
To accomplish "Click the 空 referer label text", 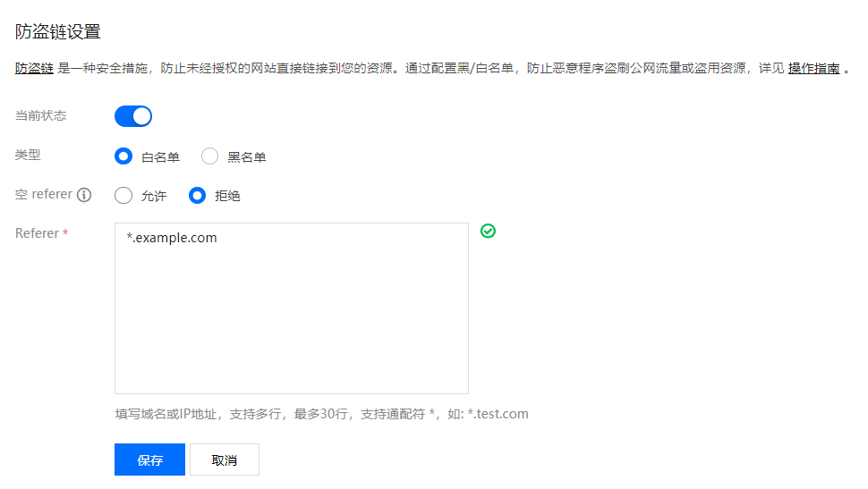I will tap(44, 194).
